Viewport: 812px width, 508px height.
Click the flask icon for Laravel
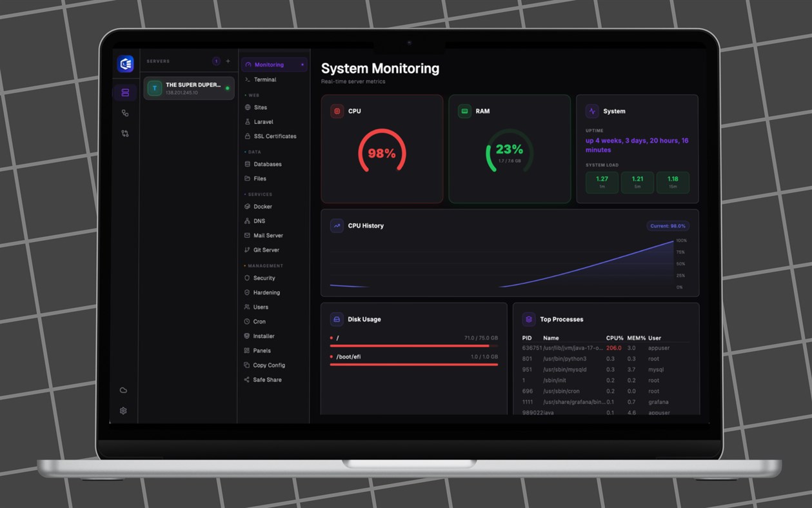(248, 122)
